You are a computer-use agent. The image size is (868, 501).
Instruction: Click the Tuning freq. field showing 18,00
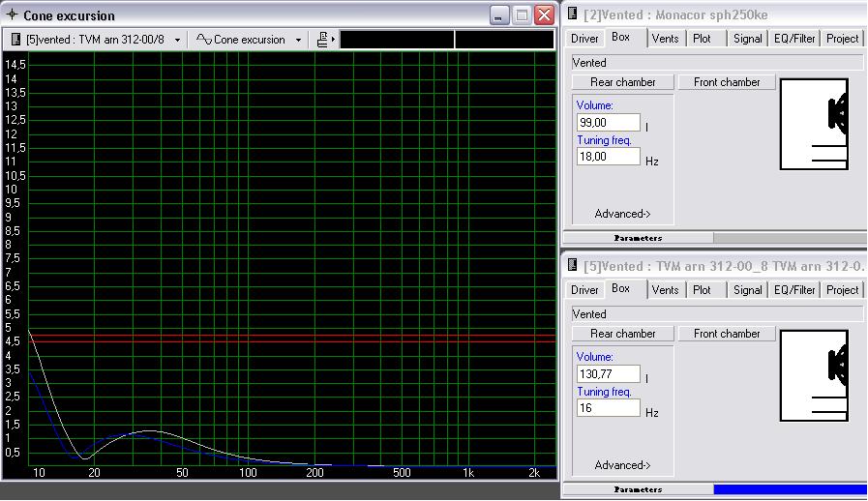coord(609,156)
